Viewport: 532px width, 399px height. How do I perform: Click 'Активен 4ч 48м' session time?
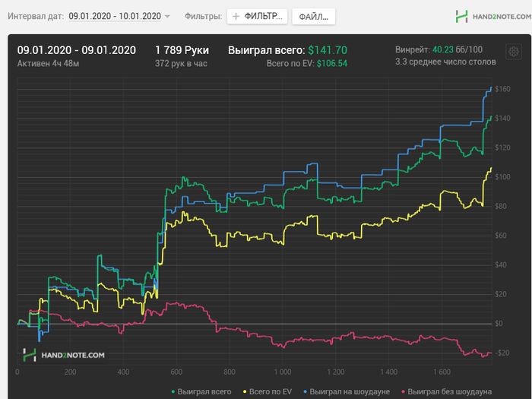pos(48,63)
